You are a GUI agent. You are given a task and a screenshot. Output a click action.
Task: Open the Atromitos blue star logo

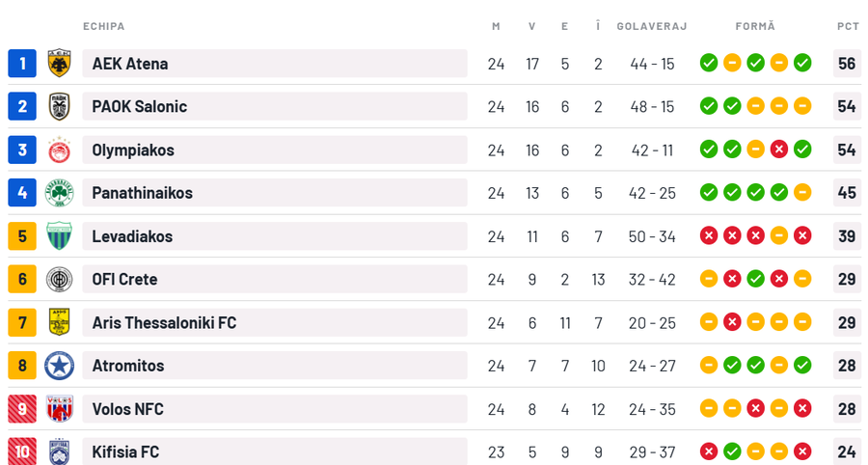[59, 366]
